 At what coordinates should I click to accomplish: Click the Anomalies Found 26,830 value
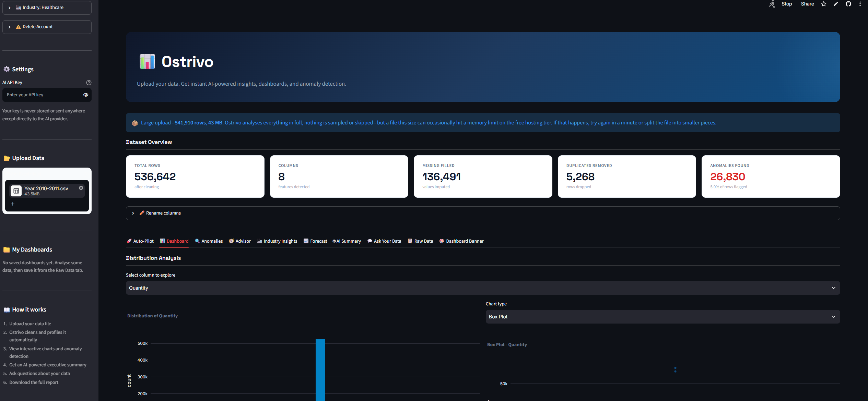point(728,177)
